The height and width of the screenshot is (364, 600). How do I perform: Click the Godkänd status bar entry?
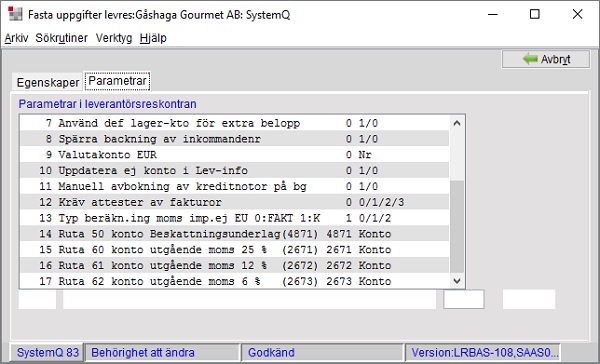(x=323, y=353)
